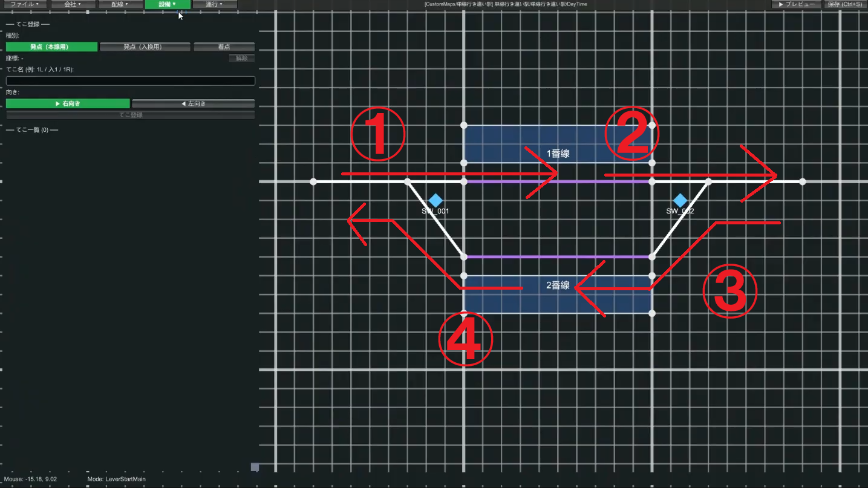Click the プレビュー preview button
Image resolution: width=868 pixels, height=488 pixels.
pos(796,4)
